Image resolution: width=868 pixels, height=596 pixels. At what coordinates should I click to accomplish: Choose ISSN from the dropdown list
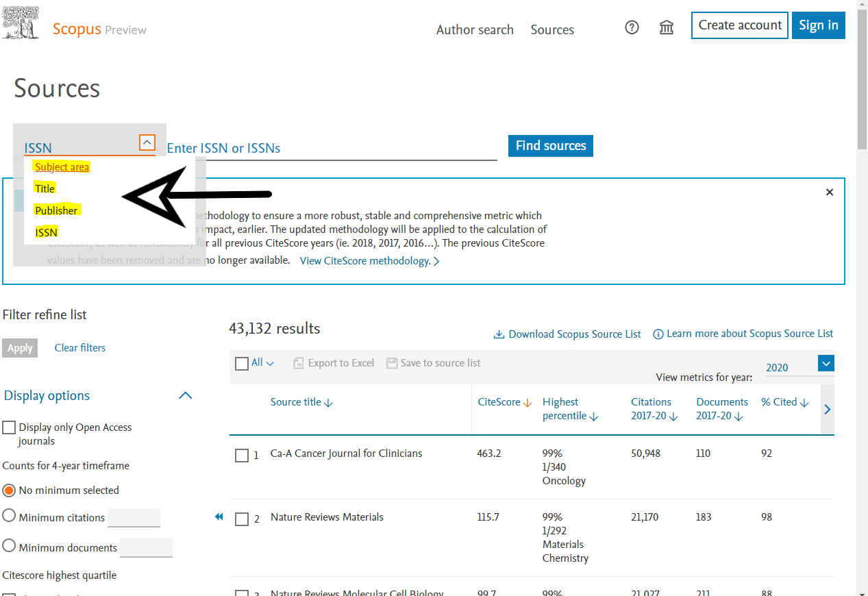[47, 232]
